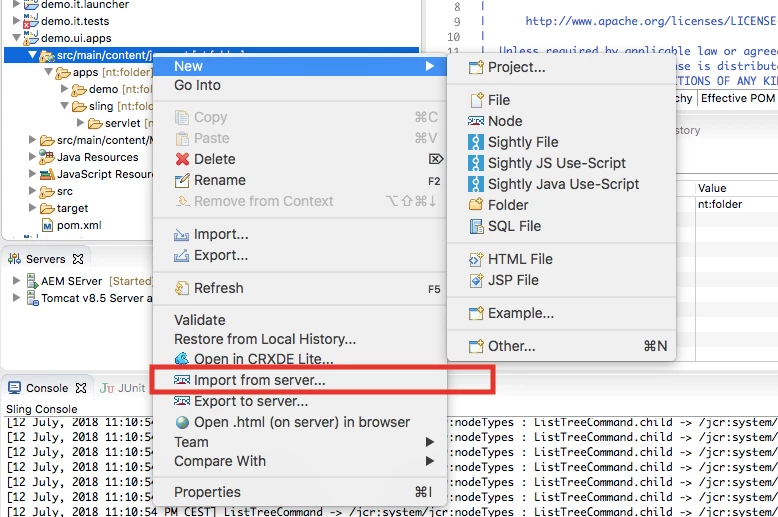Expand Tomcat v8.5 Server entry
The width and height of the screenshot is (778, 517).
[16, 298]
